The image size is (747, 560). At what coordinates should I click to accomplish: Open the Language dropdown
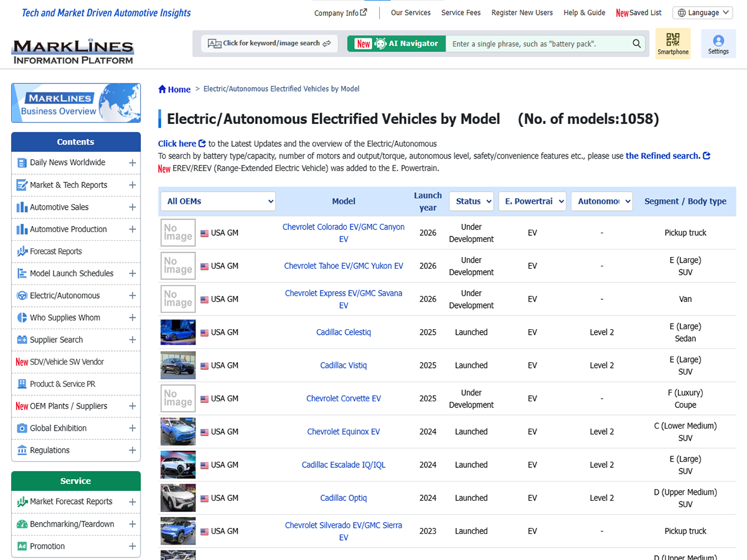(x=702, y=12)
